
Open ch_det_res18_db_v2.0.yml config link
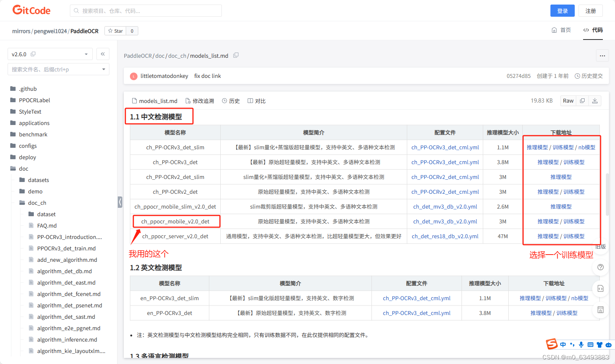click(x=445, y=236)
